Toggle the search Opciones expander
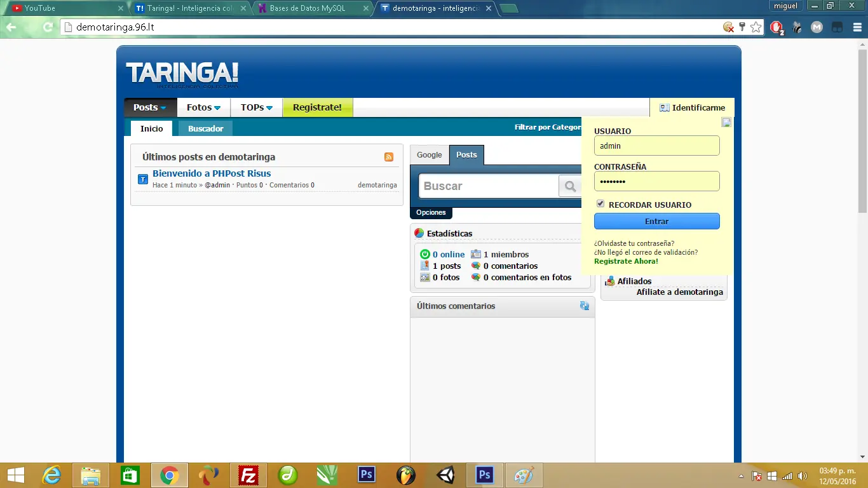Viewport: 868px width, 488px height. (x=431, y=213)
